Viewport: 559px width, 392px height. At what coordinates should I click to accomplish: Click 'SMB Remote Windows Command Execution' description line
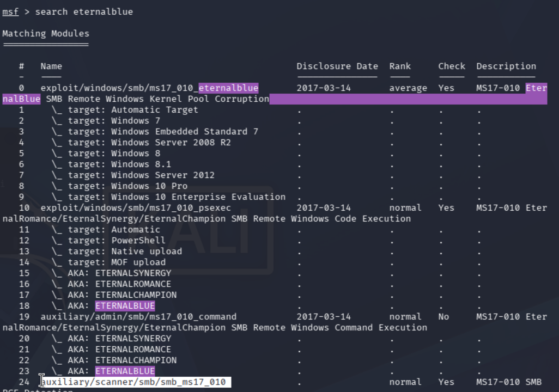click(329, 328)
